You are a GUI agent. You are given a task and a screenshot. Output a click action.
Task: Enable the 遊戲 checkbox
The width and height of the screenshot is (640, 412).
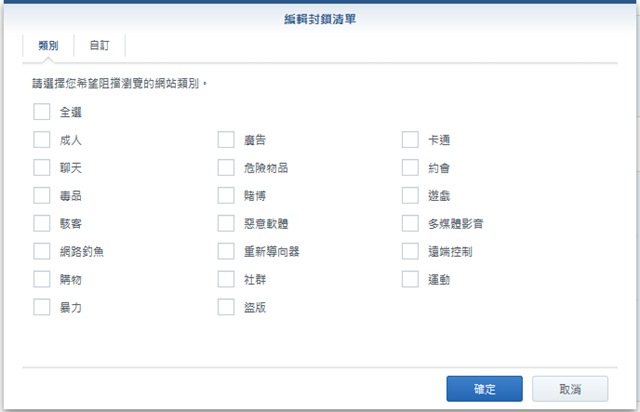pos(410,196)
